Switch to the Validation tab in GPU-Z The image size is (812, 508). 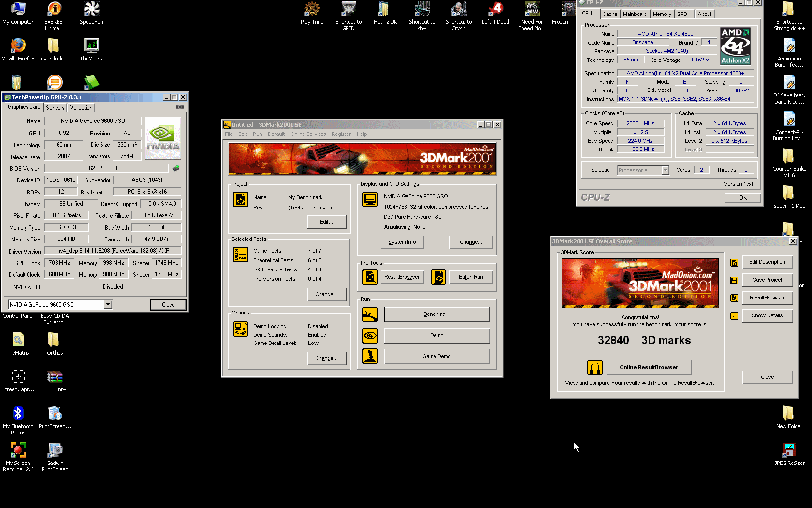(x=81, y=108)
